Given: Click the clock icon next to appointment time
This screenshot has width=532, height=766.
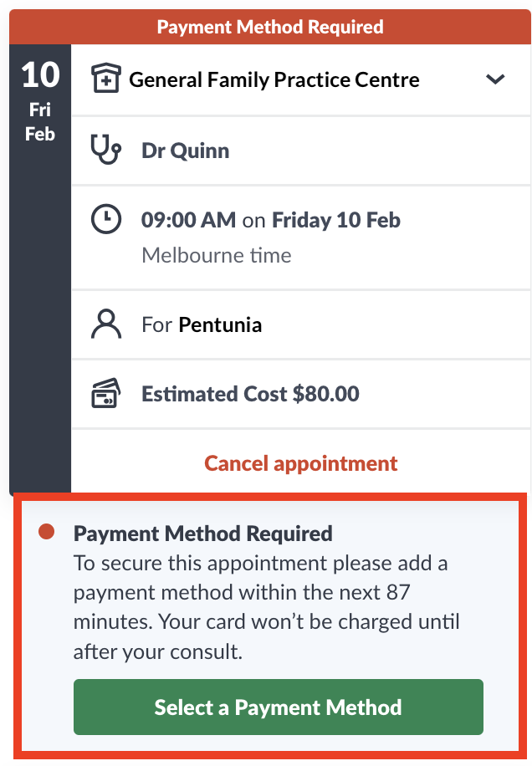Looking at the screenshot, I should pyautogui.click(x=106, y=219).
